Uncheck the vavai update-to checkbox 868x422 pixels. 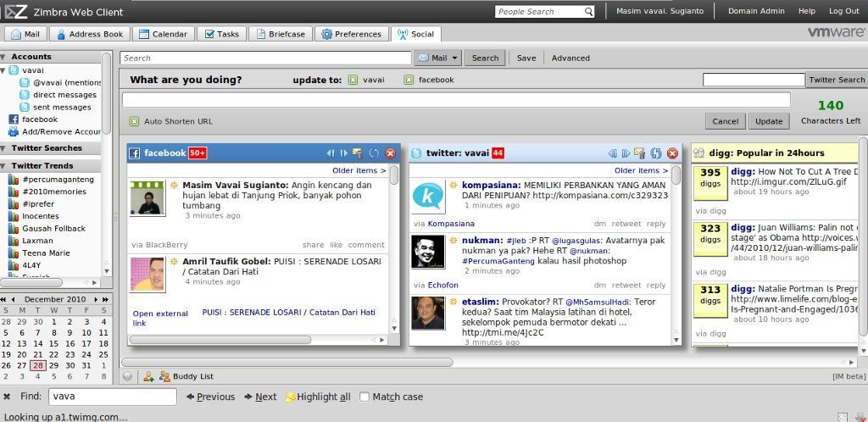pos(353,80)
